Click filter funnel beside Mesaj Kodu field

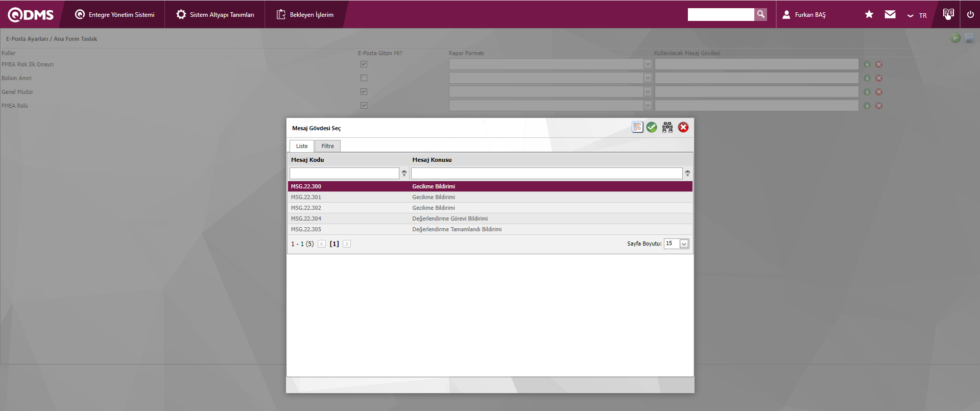coord(404,174)
